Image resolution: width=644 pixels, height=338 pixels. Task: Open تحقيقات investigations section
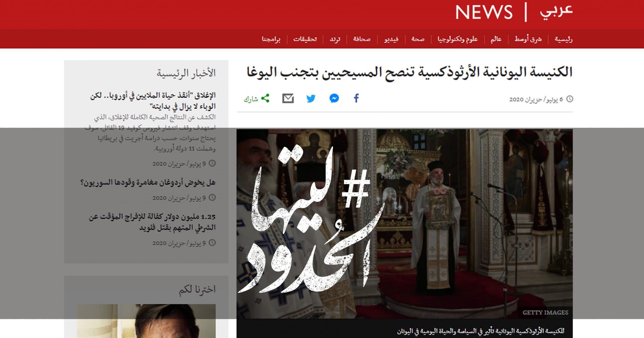(x=305, y=39)
